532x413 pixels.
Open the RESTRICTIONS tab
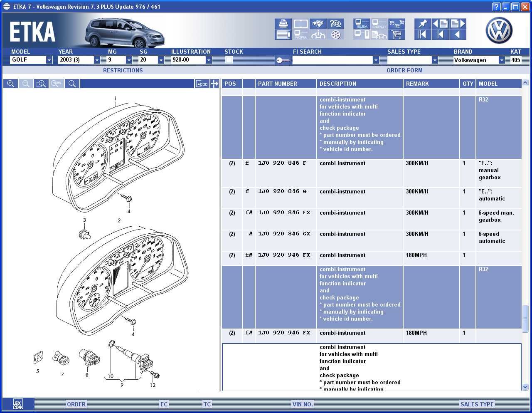point(123,70)
